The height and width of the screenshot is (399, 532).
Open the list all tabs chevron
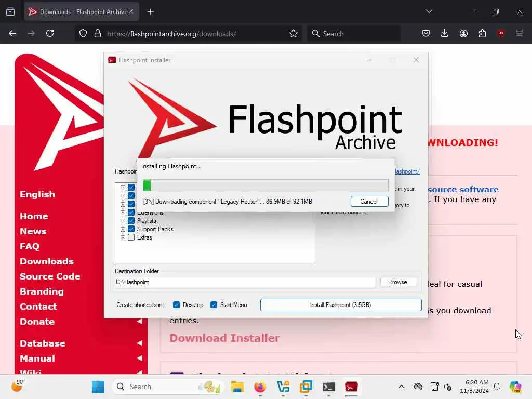coord(429,11)
